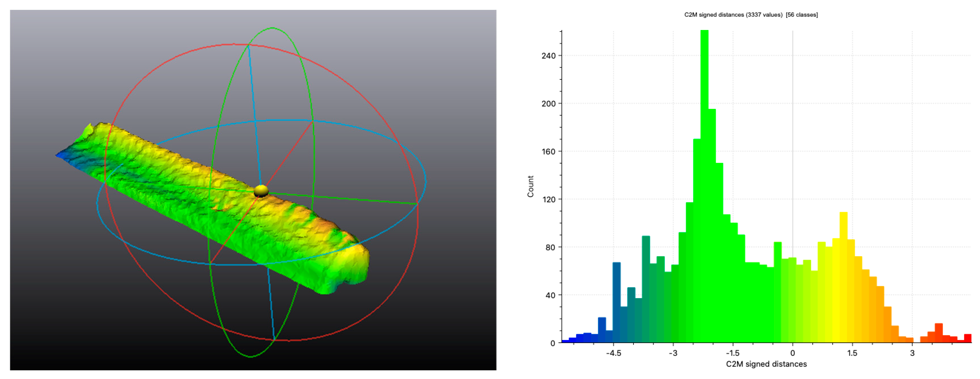The height and width of the screenshot is (379, 980).
Task: Click the '-1.5' tick label on the x-axis
Action: point(733,353)
